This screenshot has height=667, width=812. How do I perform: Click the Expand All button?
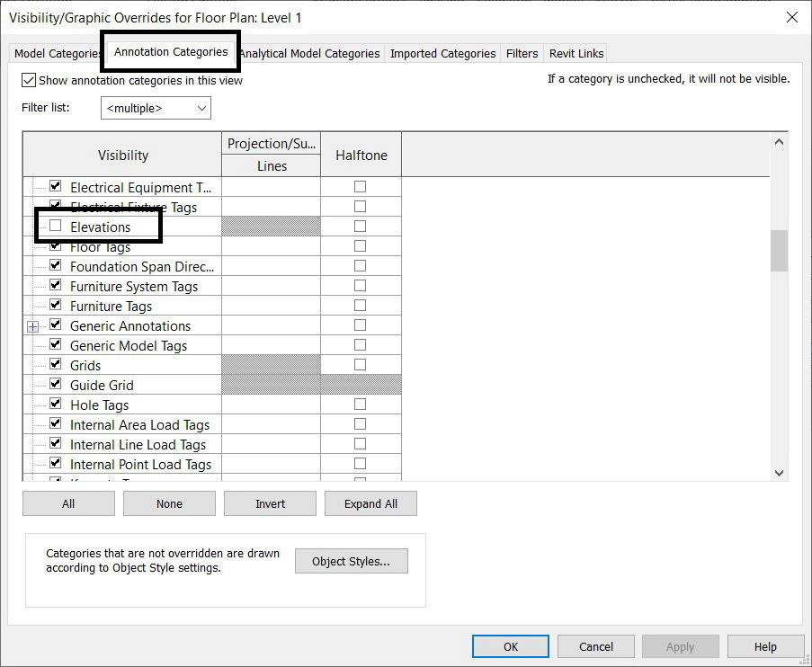click(x=370, y=503)
